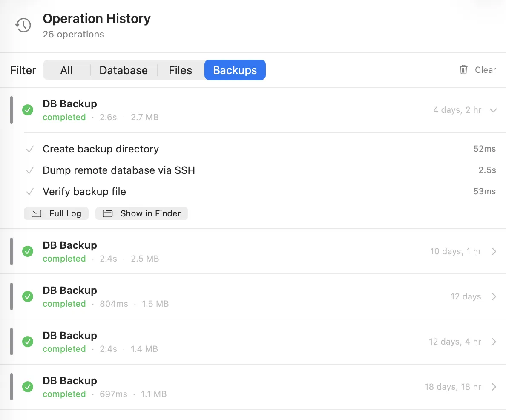Select the Backups filter tab

(x=235, y=70)
